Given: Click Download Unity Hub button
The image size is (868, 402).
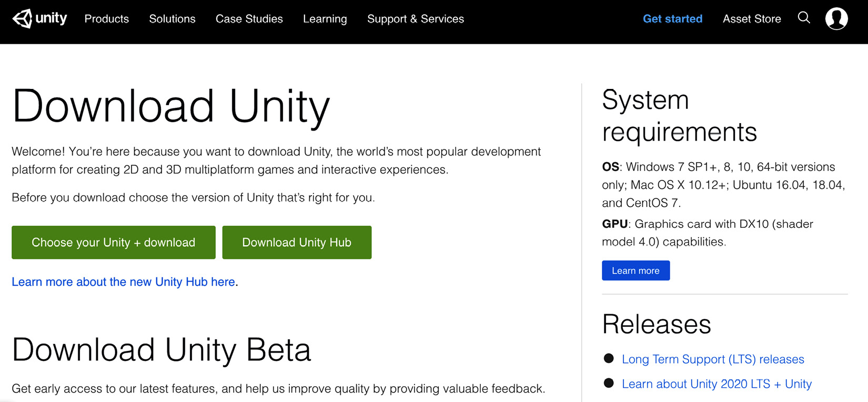Looking at the screenshot, I should 297,243.
